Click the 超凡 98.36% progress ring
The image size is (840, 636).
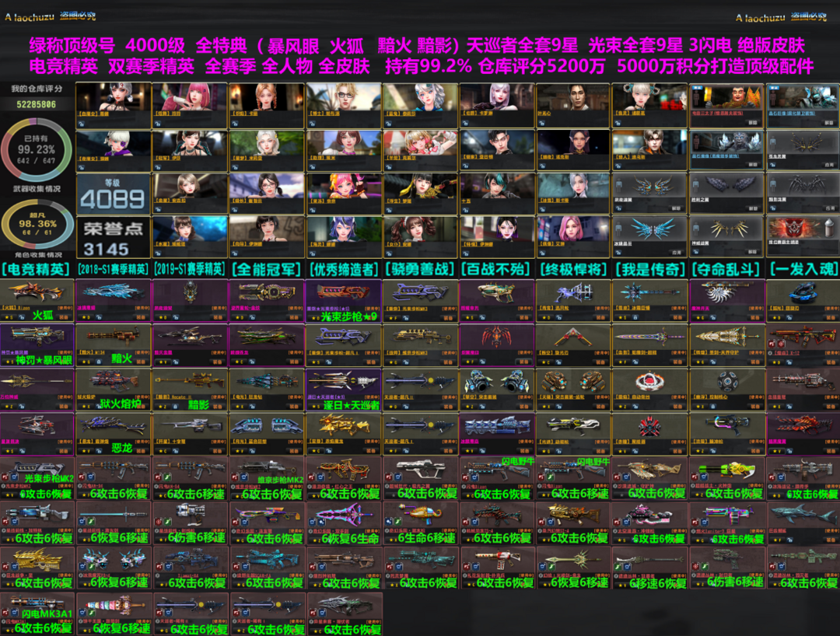[x=36, y=225]
